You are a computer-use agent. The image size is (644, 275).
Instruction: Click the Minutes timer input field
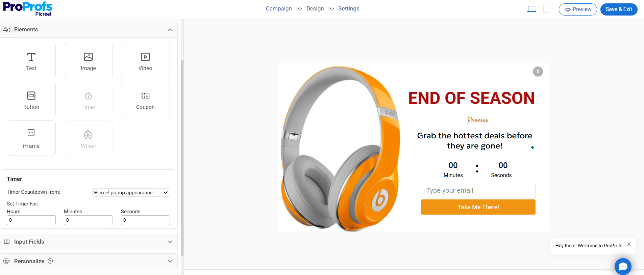tap(88, 220)
